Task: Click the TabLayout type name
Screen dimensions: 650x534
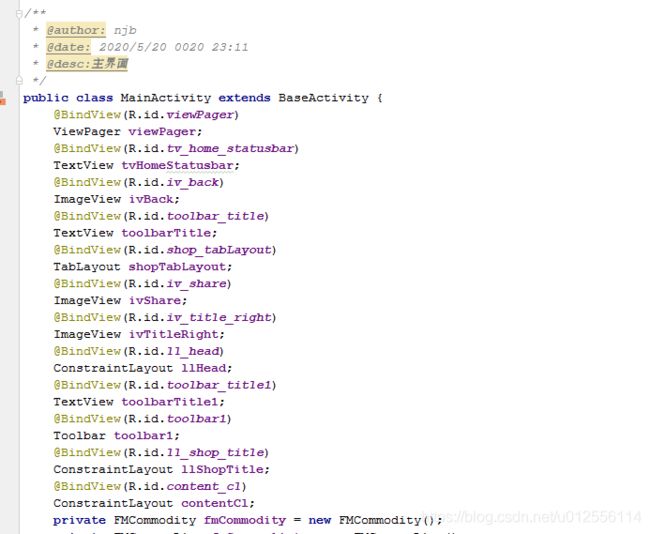Action: pos(87,267)
